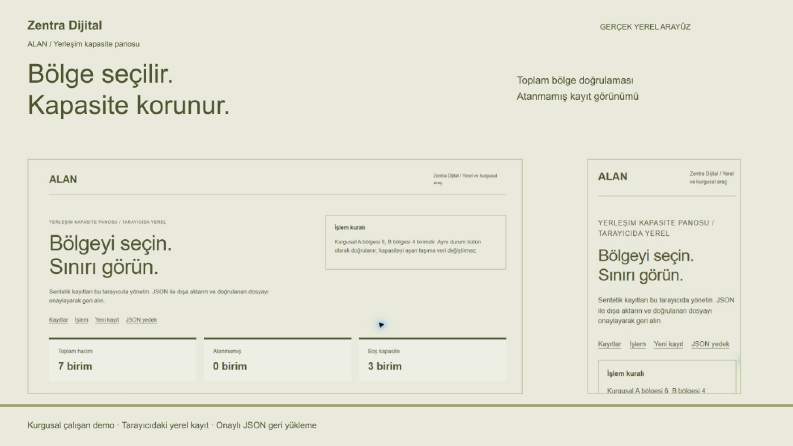The height and width of the screenshot is (446, 793).
Task: Click the İşlem kuralı box in the wide preview
Action: 415,242
